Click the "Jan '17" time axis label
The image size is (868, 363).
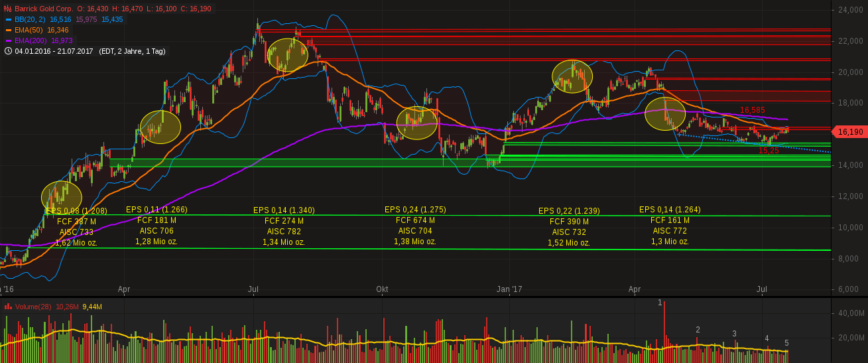(x=509, y=289)
